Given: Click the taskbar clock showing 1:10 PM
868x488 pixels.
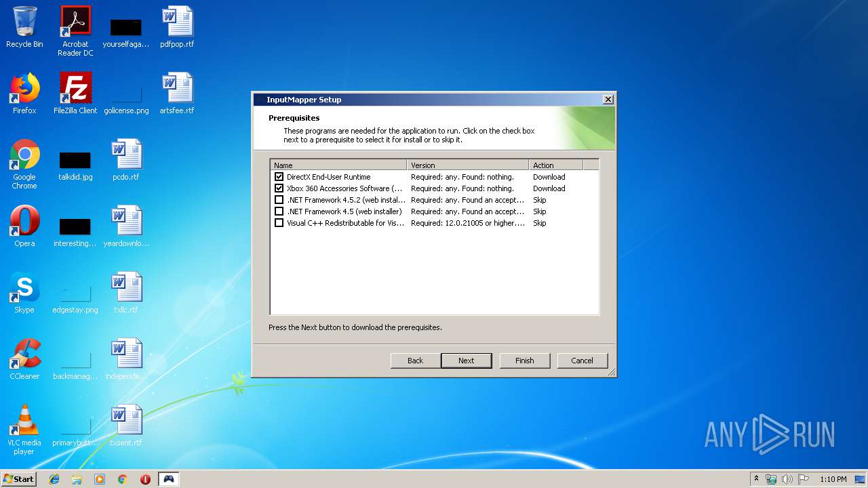Looking at the screenshot, I should [833, 479].
